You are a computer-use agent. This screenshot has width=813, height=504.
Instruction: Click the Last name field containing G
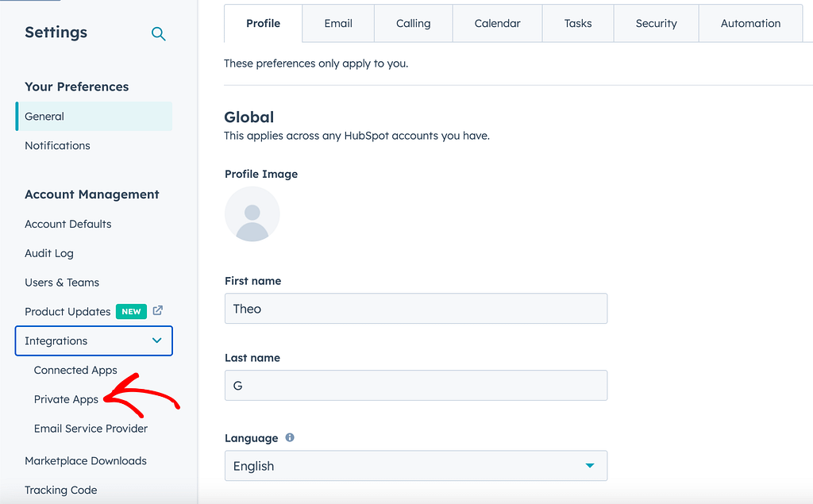pos(416,385)
